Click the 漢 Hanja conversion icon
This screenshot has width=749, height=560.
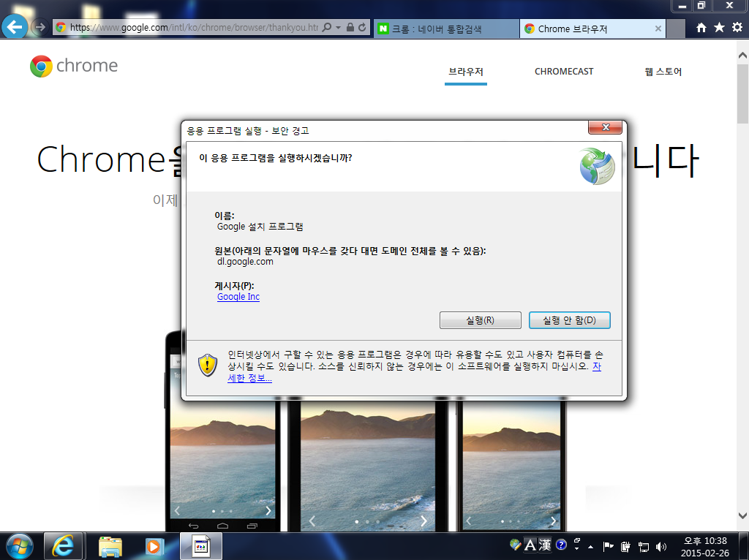545,545
